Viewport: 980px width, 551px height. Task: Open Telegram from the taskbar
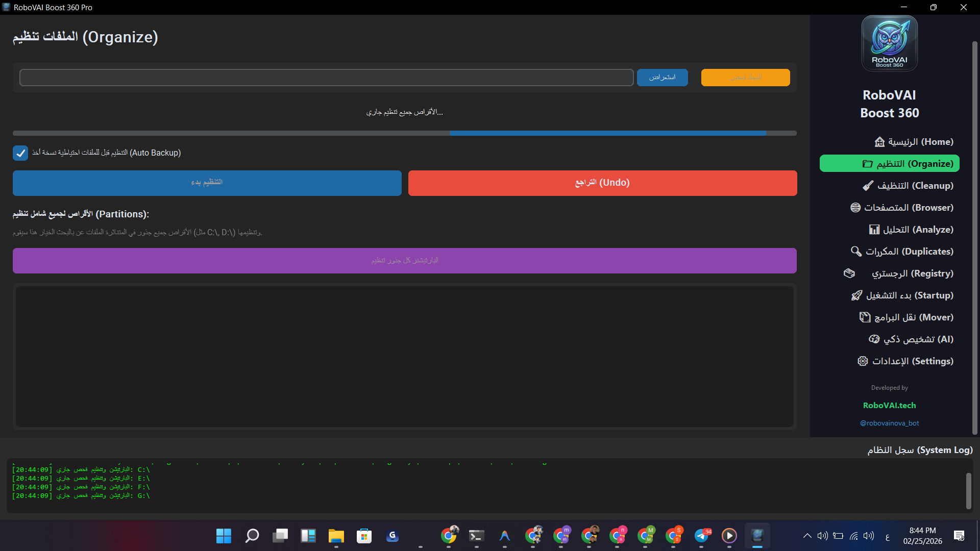click(x=702, y=536)
